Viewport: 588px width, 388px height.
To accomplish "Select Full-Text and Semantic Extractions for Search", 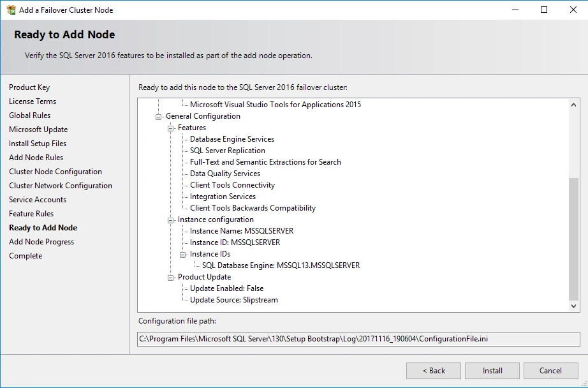I will pos(265,162).
